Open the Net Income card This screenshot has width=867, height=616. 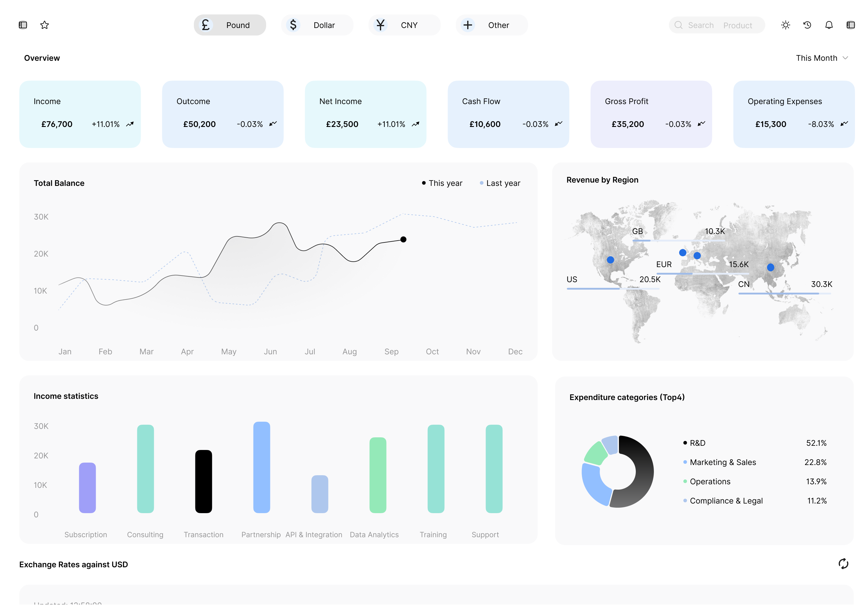[365, 114]
